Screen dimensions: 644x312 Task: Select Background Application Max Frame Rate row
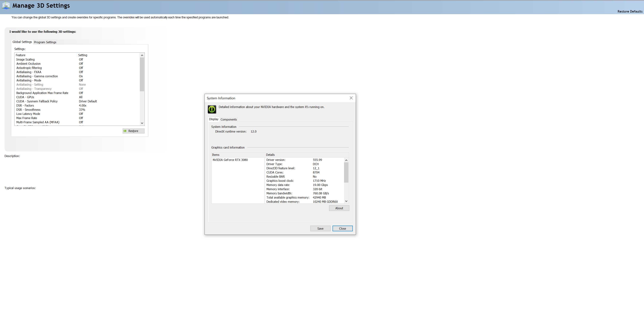[77, 93]
